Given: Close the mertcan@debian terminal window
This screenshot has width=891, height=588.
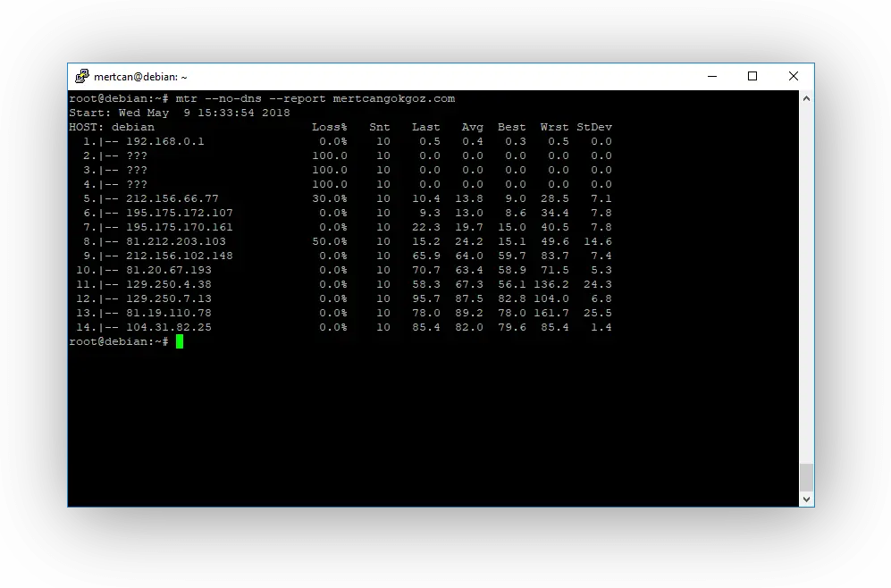Looking at the screenshot, I should (x=794, y=76).
